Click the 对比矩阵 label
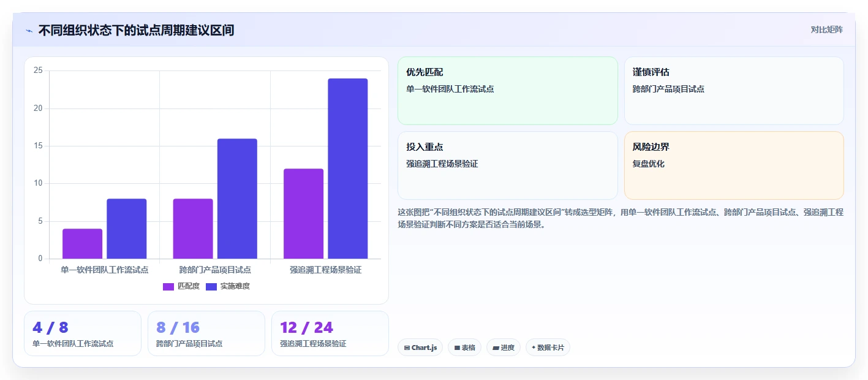The height and width of the screenshot is (380, 868). 826,30
